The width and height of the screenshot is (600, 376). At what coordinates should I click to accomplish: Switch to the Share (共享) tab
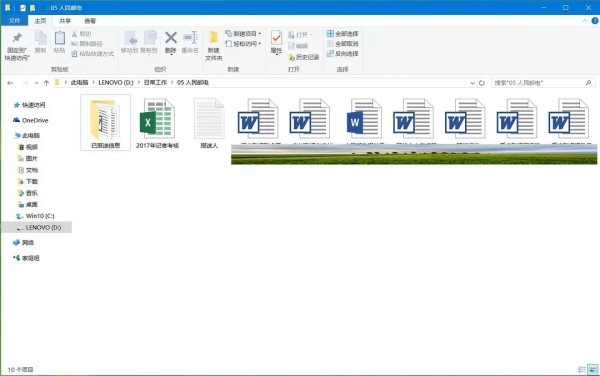(65, 21)
